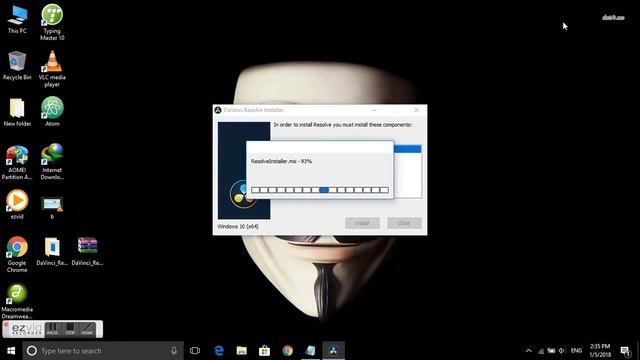Open Microsoft Store from the taskbar
This screenshot has height=360, width=640.
[x=264, y=351]
